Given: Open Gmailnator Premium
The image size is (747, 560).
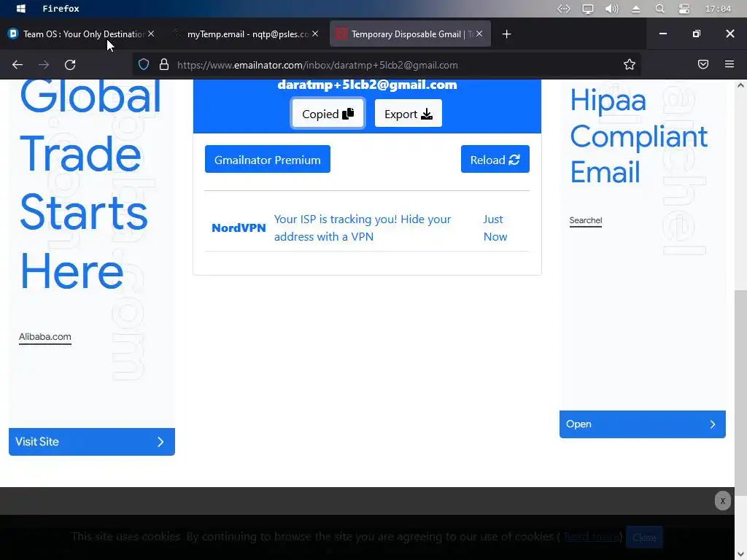Looking at the screenshot, I should [x=267, y=160].
